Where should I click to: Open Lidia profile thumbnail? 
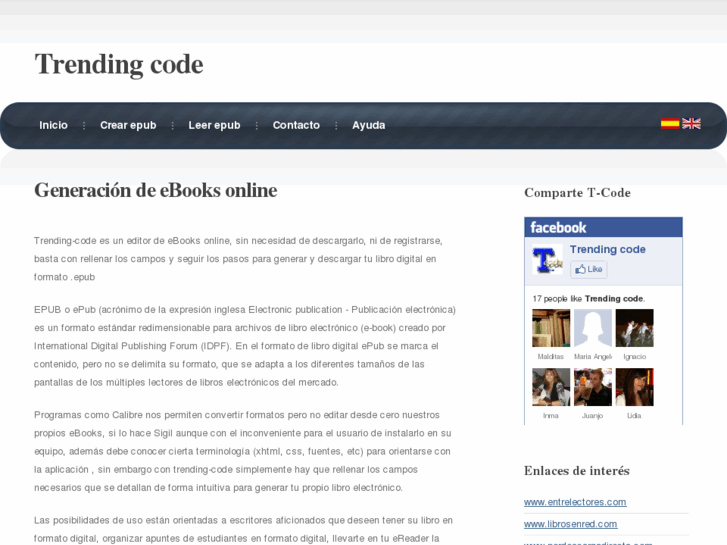[634, 387]
